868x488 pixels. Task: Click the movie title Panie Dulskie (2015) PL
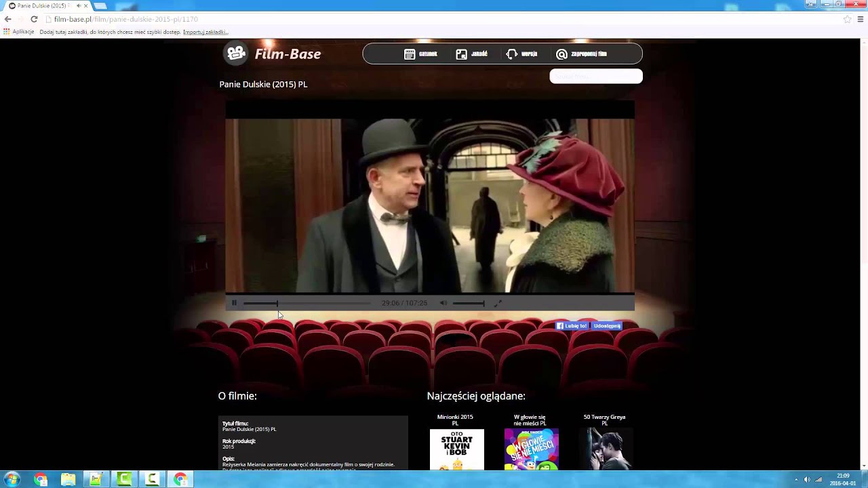pos(263,84)
